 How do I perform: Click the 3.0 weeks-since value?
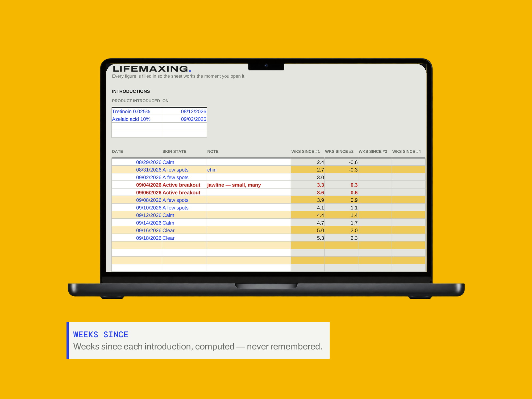(308, 177)
